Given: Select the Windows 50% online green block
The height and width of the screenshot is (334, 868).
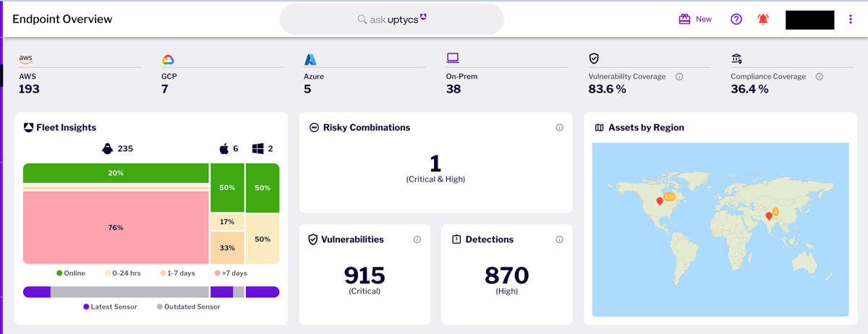Looking at the screenshot, I should 263,187.
